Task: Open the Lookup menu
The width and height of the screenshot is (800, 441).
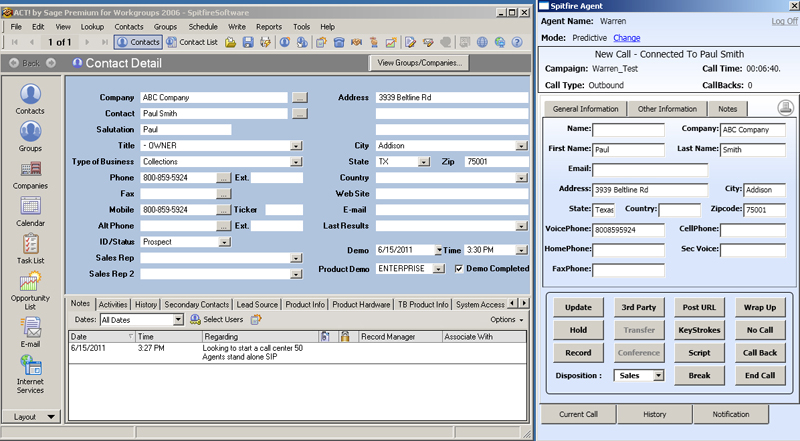Action: point(92,26)
